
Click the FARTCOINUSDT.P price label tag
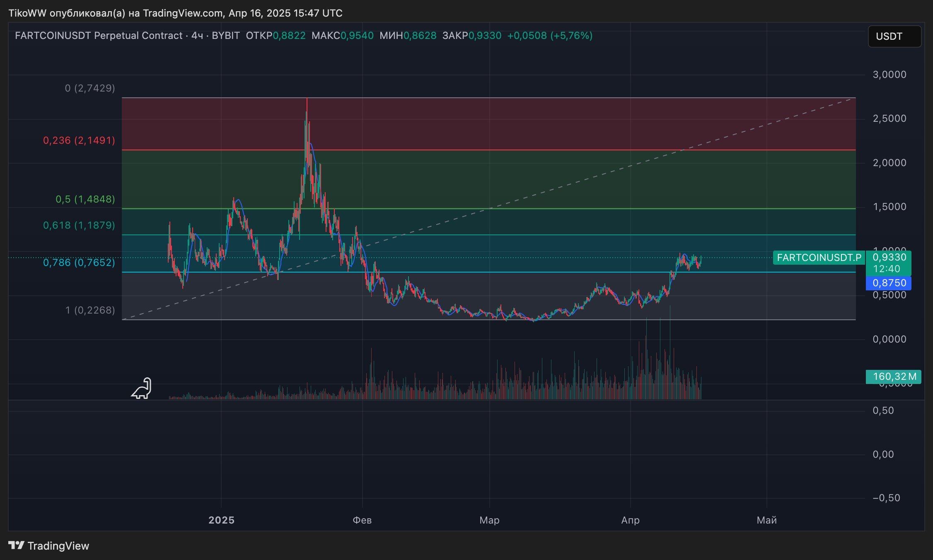pyautogui.click(x=819, y=258)
